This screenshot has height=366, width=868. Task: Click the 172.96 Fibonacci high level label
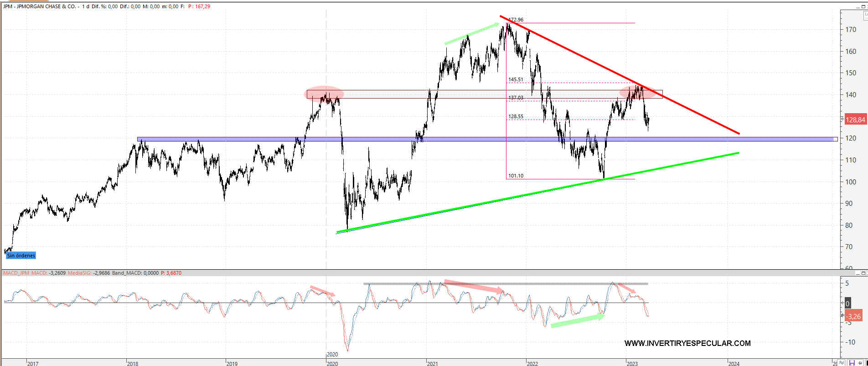[x=516, y=20]
